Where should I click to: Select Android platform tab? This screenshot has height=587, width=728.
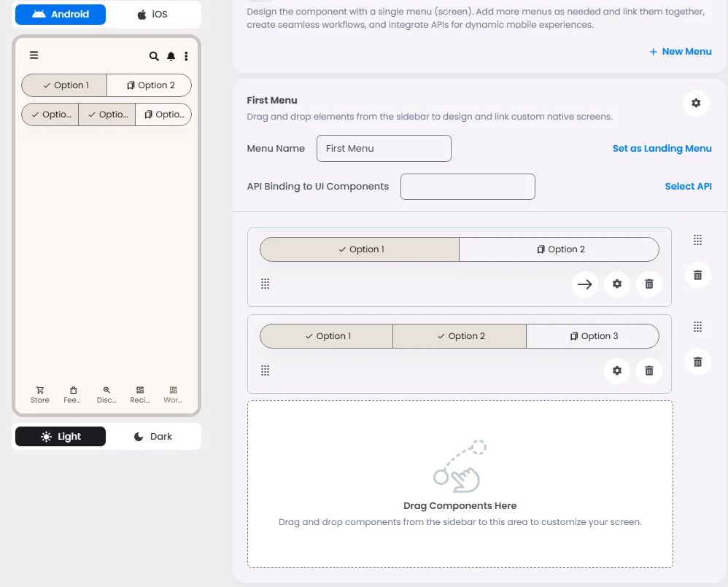click(x=61, y=15)
